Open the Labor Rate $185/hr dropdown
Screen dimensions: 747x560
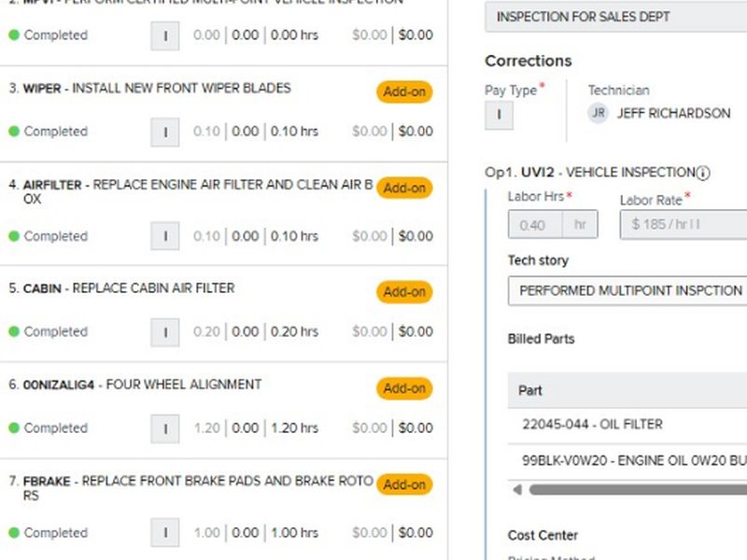point(684,225)
